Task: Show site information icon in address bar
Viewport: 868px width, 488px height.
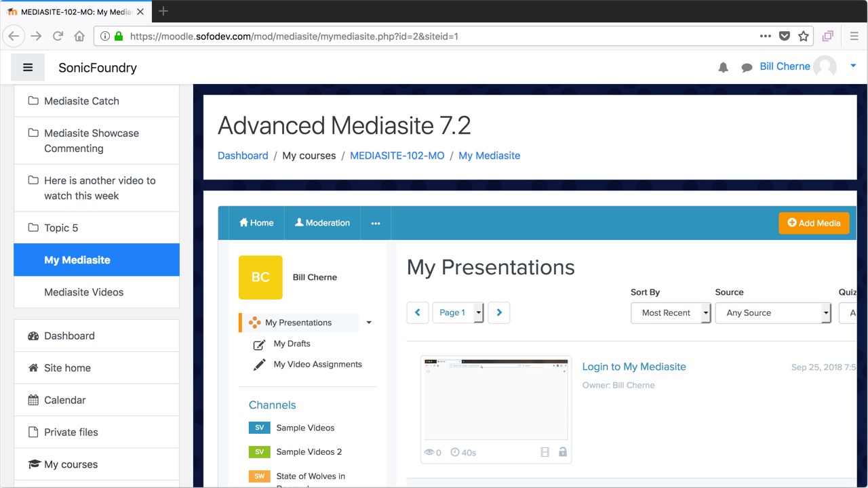Action: (105, 36)
